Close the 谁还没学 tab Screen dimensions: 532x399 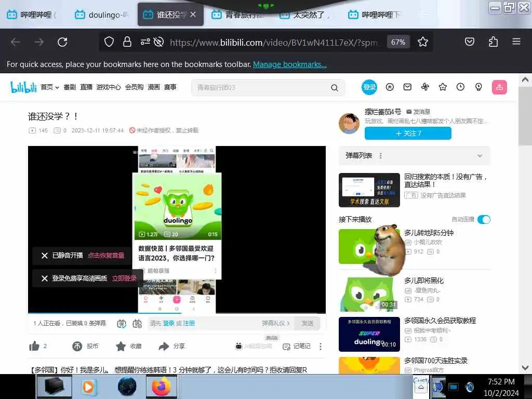pos(193,14)
